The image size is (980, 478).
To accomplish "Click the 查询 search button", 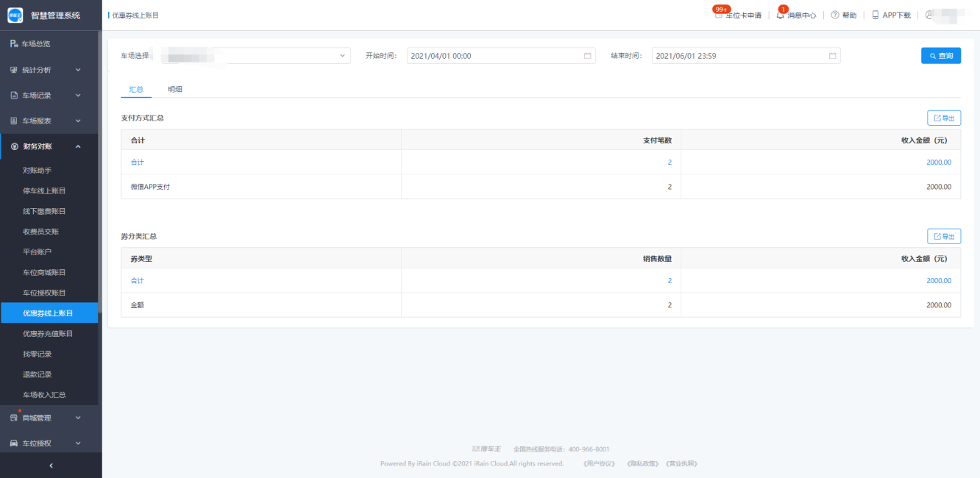I will tap(941, 56).
